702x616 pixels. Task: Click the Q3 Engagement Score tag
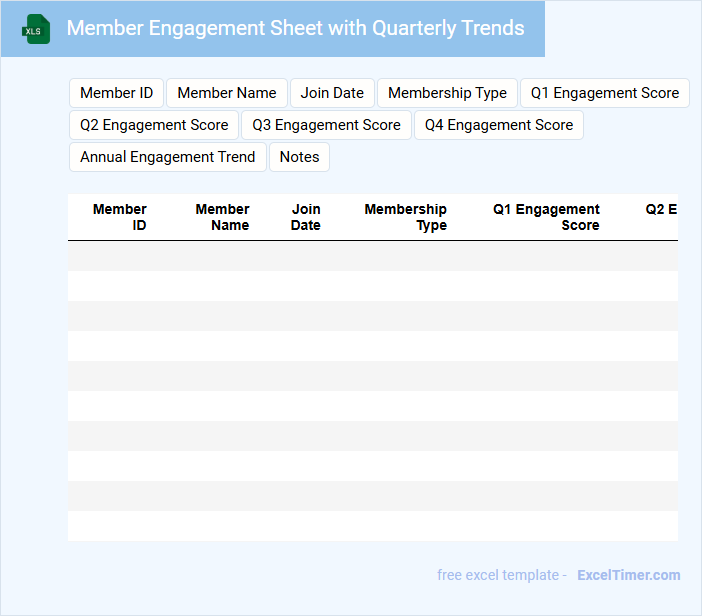pos(326,125)
